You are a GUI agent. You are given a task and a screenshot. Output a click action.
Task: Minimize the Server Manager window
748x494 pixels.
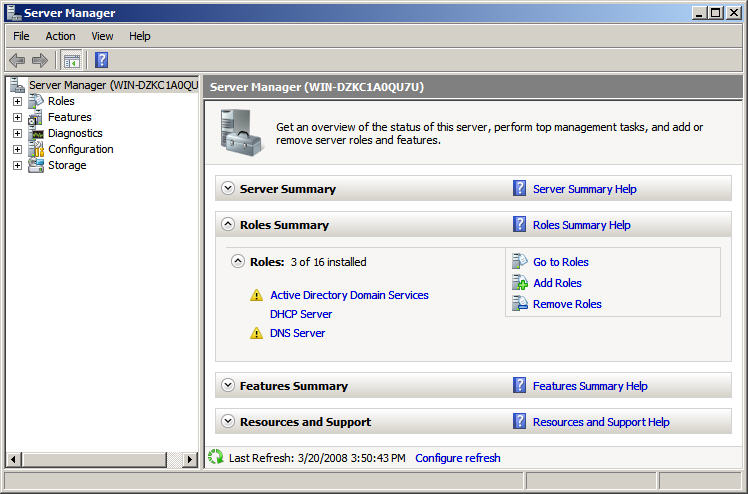point(700,13)
